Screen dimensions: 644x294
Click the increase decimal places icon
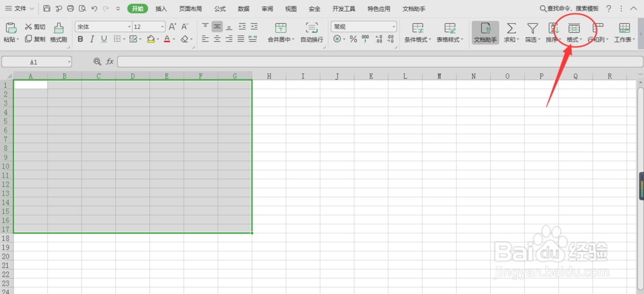pyautogui.click(x=378, y=39)
